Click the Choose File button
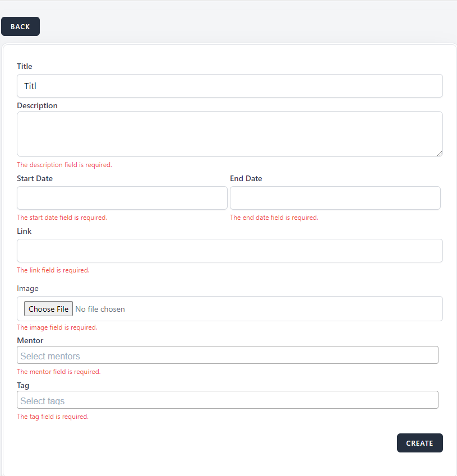The height and width of the screenshot is (476, 457). tap(48, 309)
